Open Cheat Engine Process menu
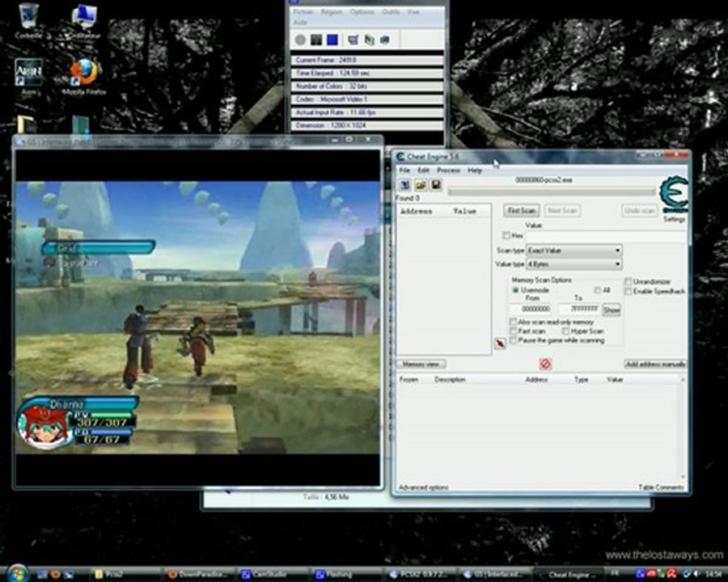Image resolution: width=728 pixels, height=582 pixels. [448, 171]
